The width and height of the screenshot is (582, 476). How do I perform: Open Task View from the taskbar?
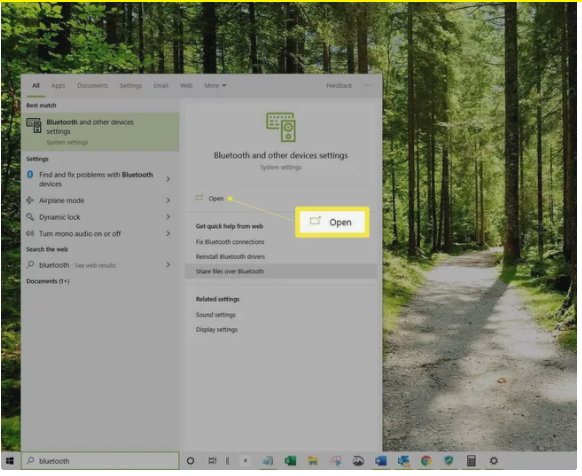(212, 461)
